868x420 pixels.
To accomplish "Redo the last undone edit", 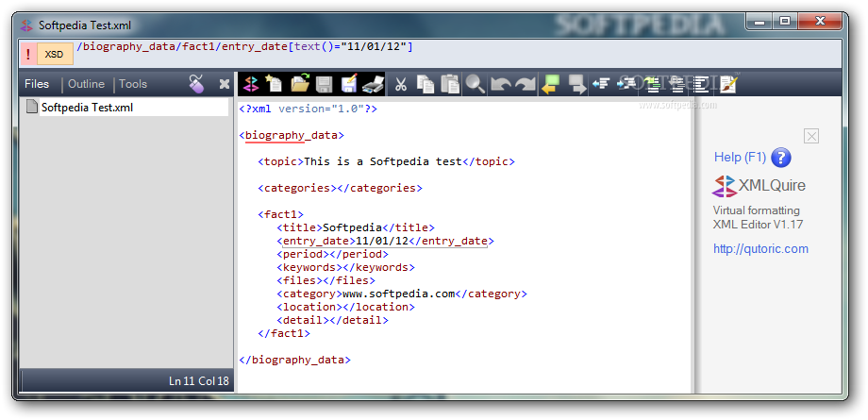I will coord(525,84).
